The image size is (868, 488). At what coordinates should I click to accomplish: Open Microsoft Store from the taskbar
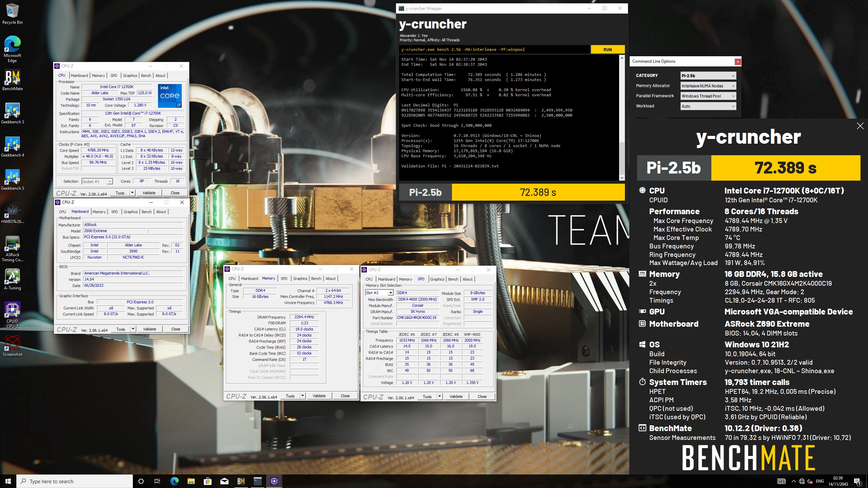pyautogui.click(x=208, y=481)
